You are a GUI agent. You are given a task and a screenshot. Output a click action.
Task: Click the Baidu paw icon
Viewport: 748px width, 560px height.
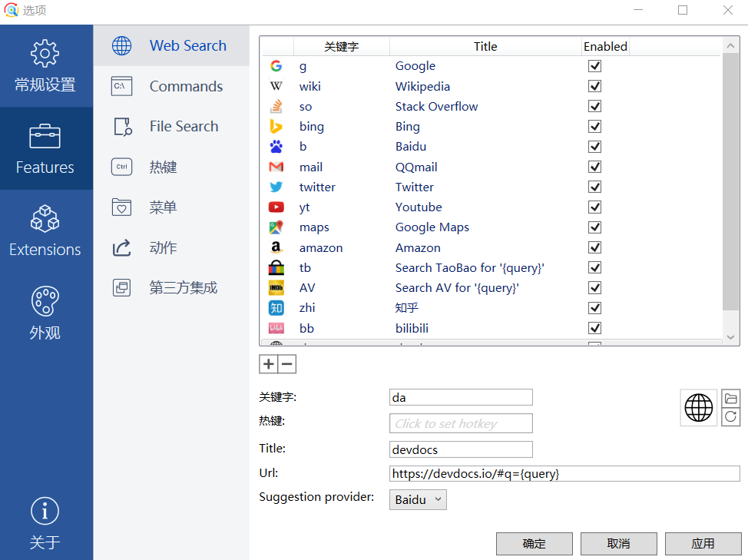(x=276, y=147)
